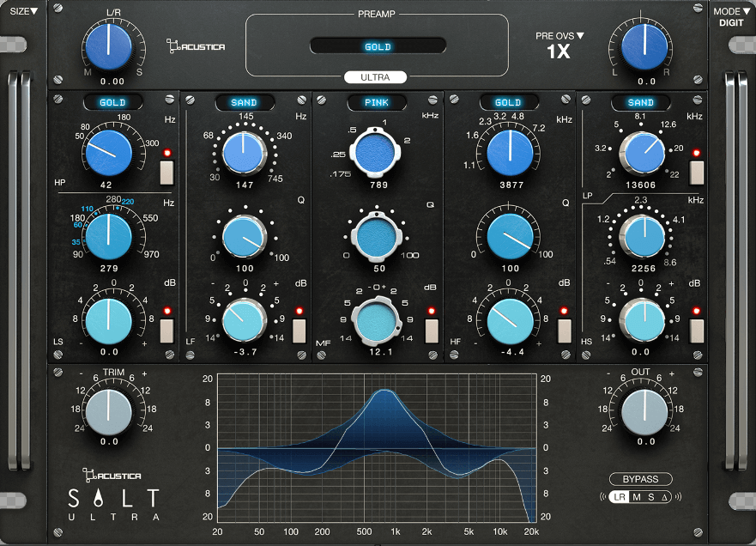756x546 pixels.
Task: Toggle the LS low shelf switch
Action: point(166,331)
